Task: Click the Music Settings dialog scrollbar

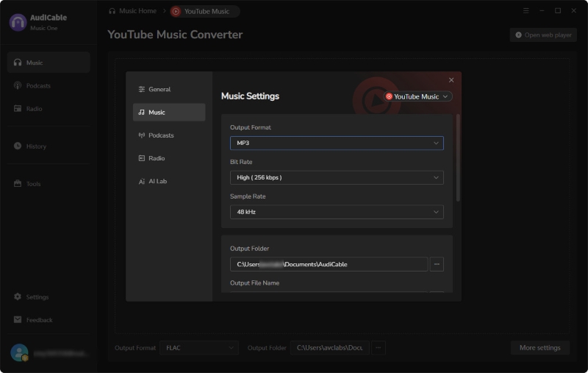Action: tap(457, 157)
